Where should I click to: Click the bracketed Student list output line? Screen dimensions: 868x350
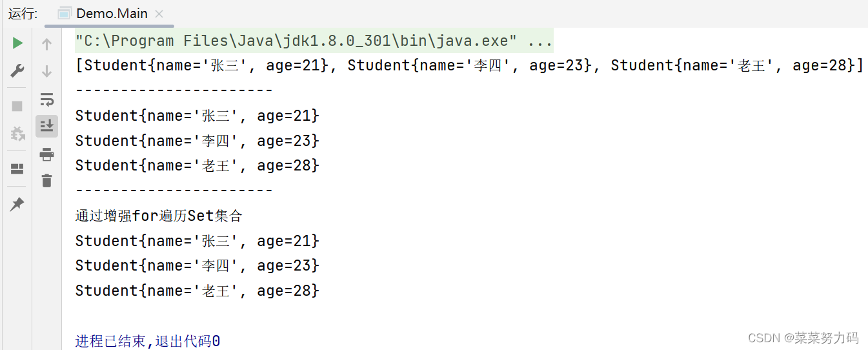point(469,66)
